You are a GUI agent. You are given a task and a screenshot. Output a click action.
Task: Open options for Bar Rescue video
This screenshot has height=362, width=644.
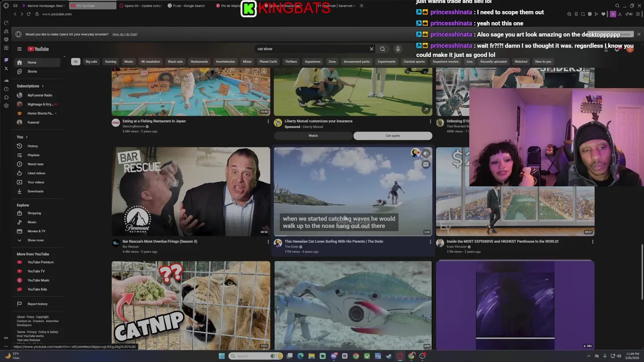pyautogui.click(x=268, y=242)
